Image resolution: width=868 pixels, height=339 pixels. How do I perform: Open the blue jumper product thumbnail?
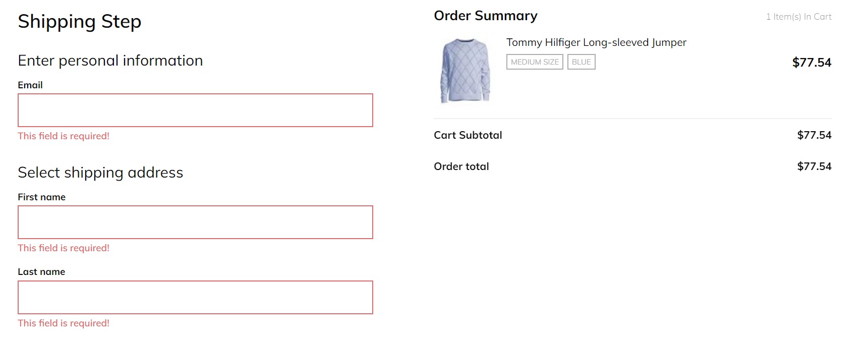[x=465, y=71]
